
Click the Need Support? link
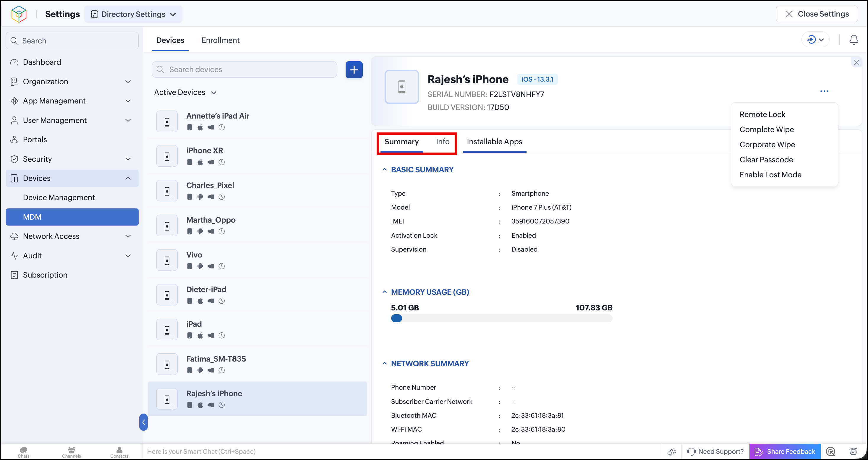(715, 452)
